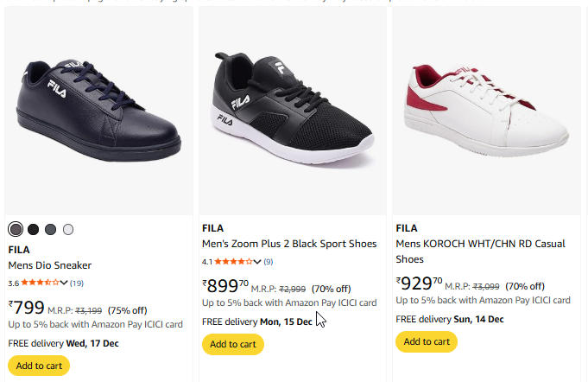Open the Mens Dio Sneaker title link
The image size is (588, 382).
click(x=49, y=265)
